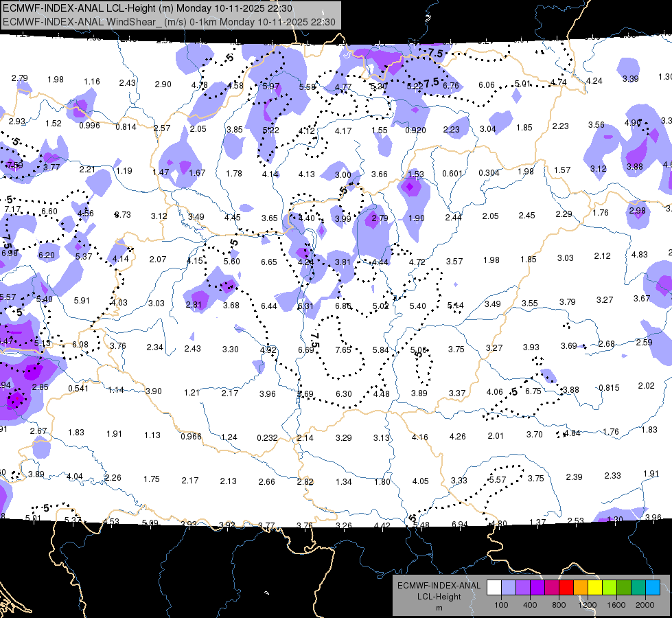Click the WindShear 0-1km title line

[169, 22]
